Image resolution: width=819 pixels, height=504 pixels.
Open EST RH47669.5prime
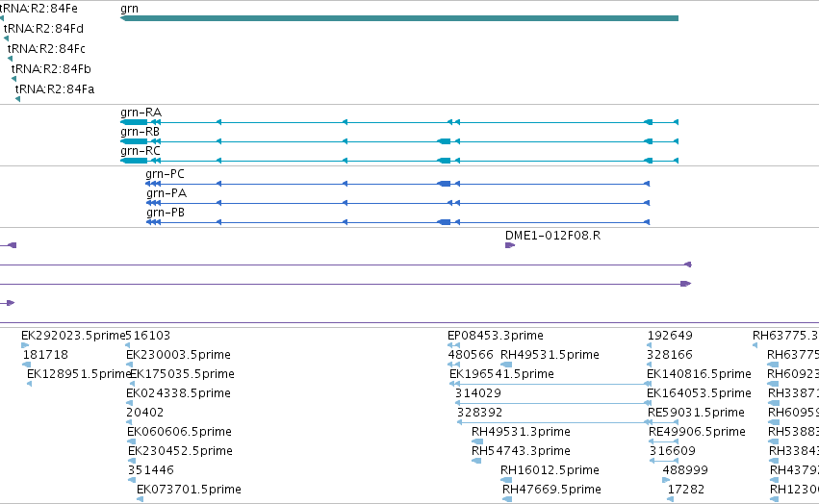point(551,490)
